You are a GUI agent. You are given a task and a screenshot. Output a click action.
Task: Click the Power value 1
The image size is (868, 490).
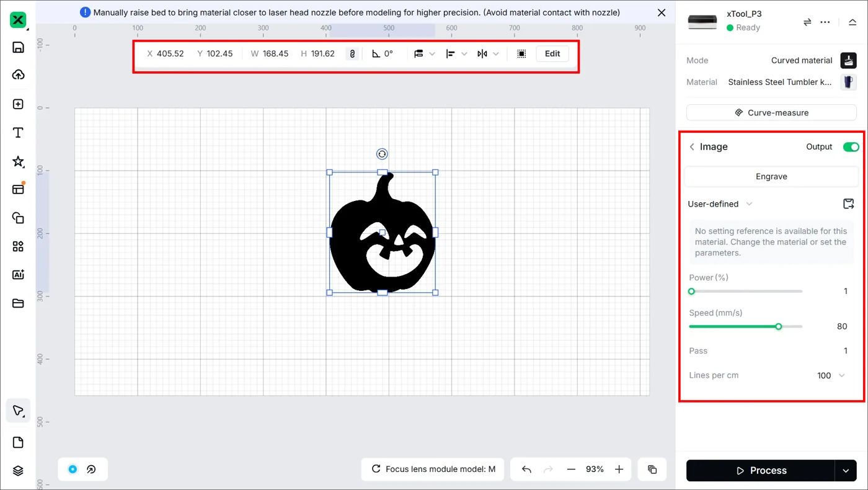click(846, 292)
